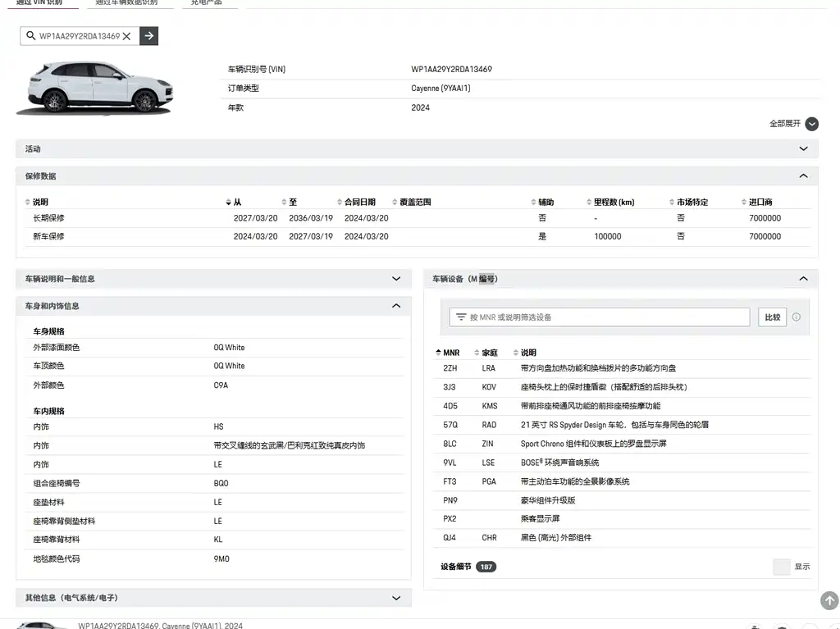Click the 按 MNR 或说明筛选设备 filter input
The image size is (840, 629).
[x=600, y=317]
